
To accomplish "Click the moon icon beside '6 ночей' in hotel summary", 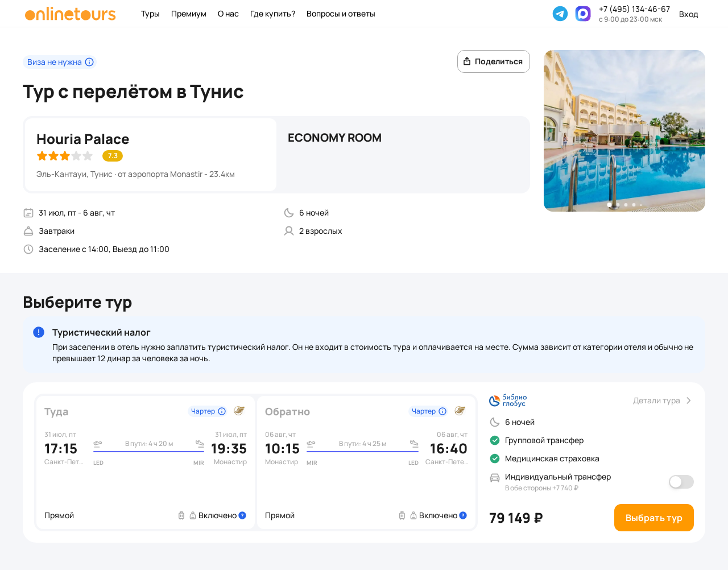I will [x=289, y=213].
